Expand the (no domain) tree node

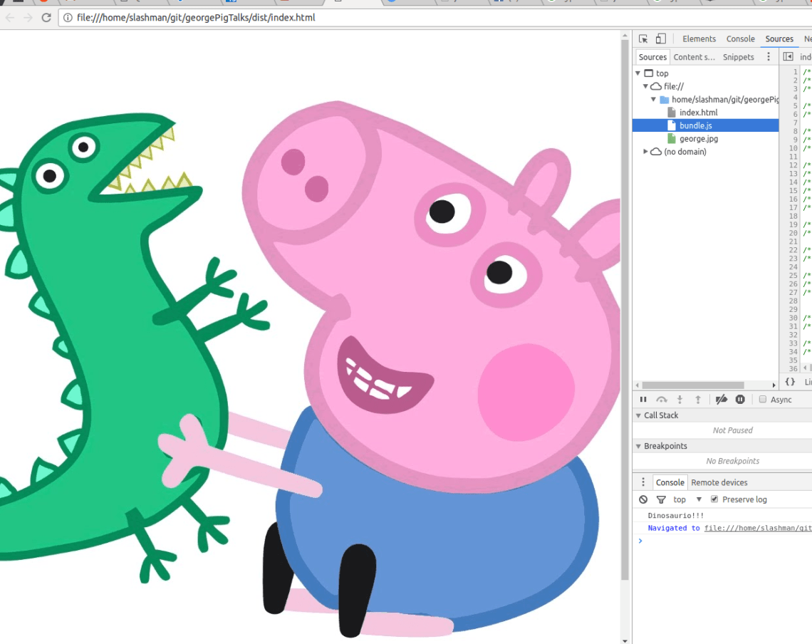click(646, 152)
